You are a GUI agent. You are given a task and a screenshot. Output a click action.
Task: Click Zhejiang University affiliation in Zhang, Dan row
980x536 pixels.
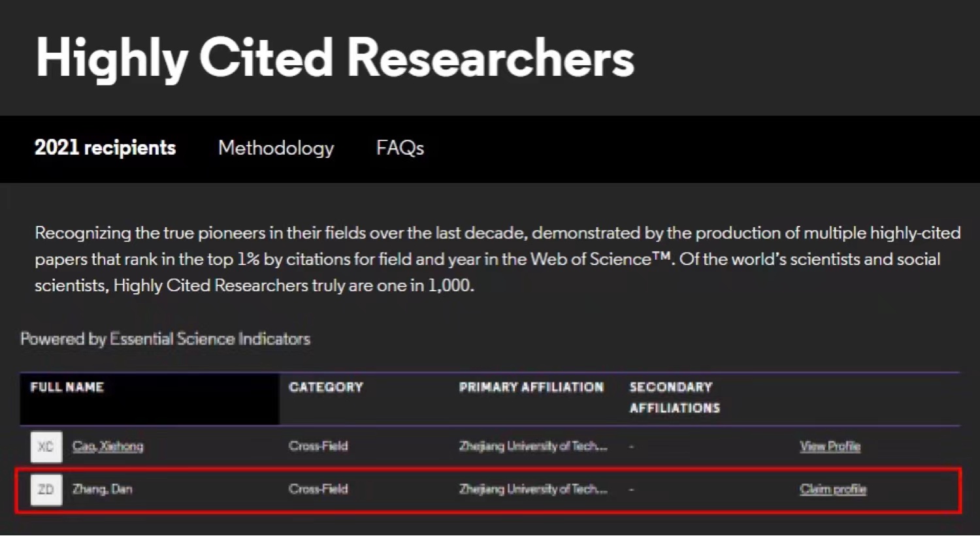pyautogui.click(x=533, y=489)
